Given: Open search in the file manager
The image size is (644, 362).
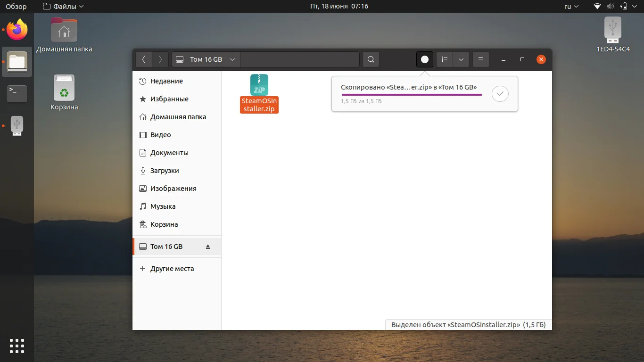Looking at the screenshot, I should pos(371,59).
